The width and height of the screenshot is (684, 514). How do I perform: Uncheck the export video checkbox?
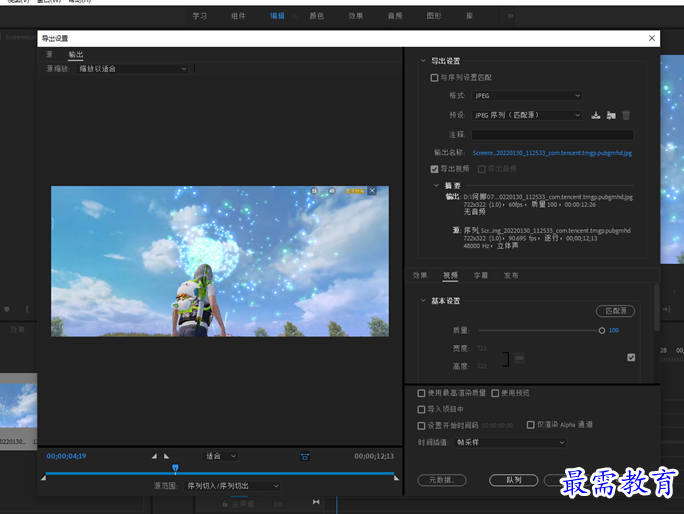point(434,169)
